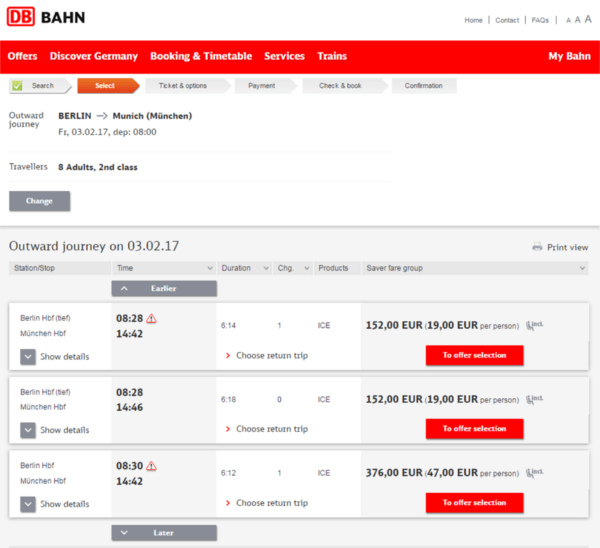Expand Show details for 08:28–14:42 connection
This screenshot has width=600, height=548.
28,357
